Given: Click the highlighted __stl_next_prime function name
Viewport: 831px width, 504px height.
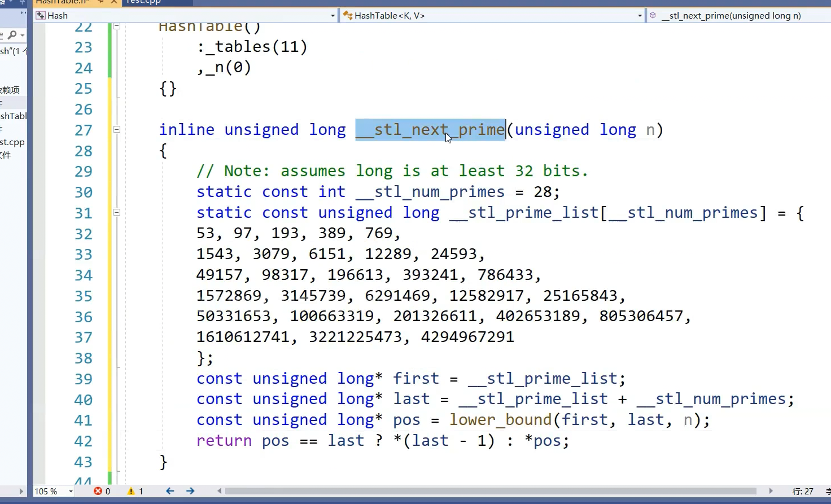Looking at the screenshot, I should click(x=430, y=130).
